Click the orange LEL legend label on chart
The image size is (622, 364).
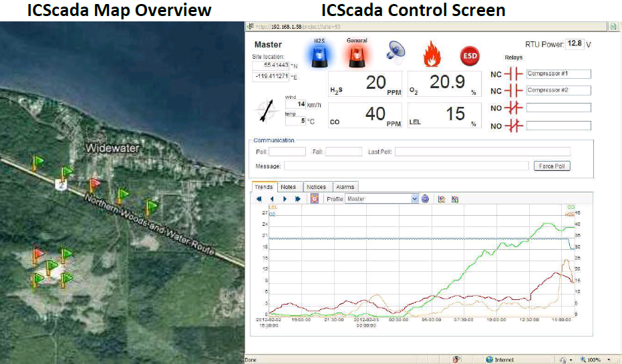(x=273, y=207)
